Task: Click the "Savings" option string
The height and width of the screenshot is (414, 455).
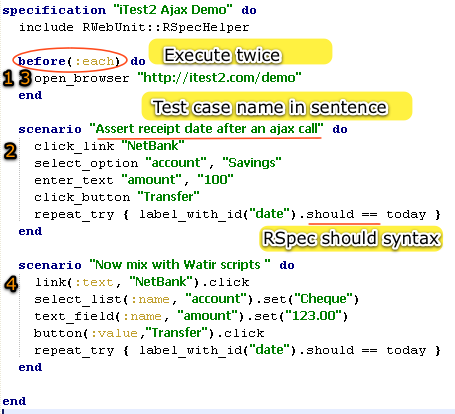Action: pyautogui.click(x=252, y=163)
